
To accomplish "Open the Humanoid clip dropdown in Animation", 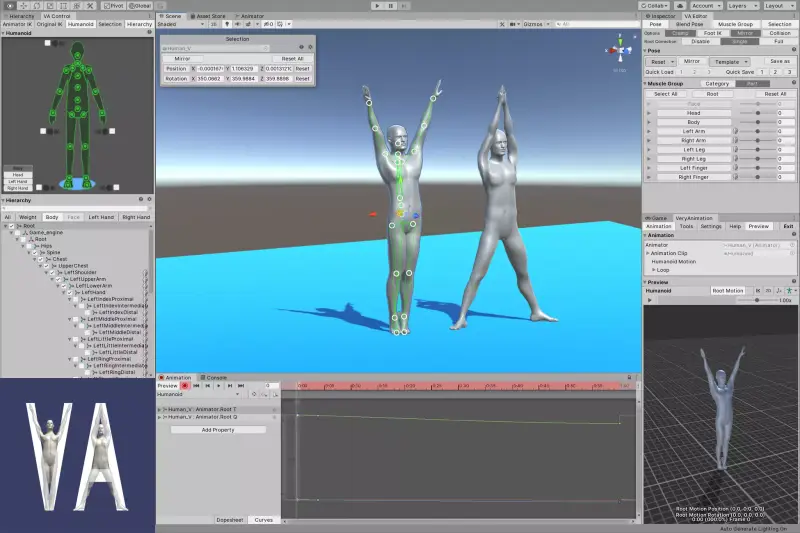I will [198, 394].
